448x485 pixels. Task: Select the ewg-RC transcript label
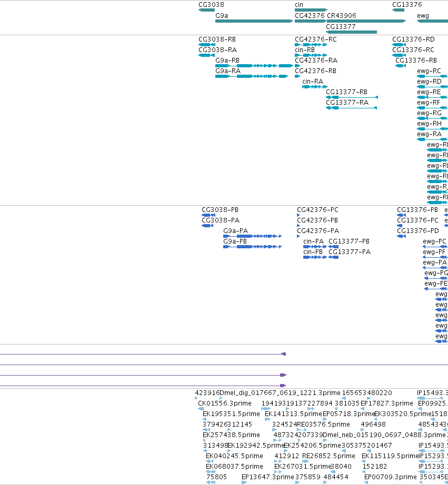(x=429, y=71)
